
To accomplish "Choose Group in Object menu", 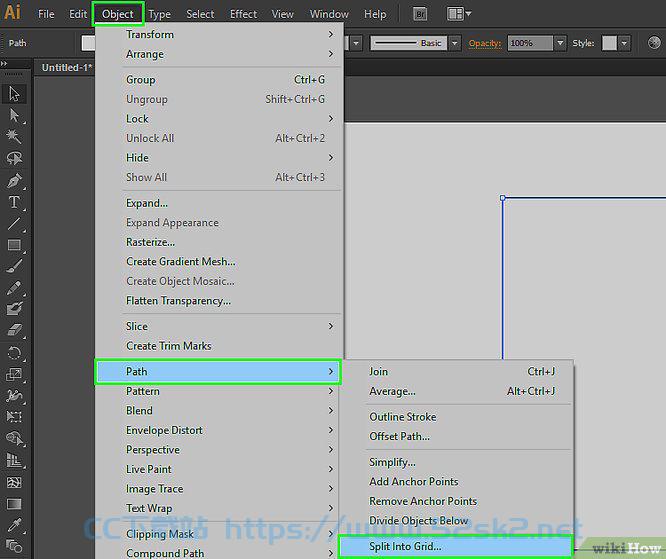I will (219, 79).
